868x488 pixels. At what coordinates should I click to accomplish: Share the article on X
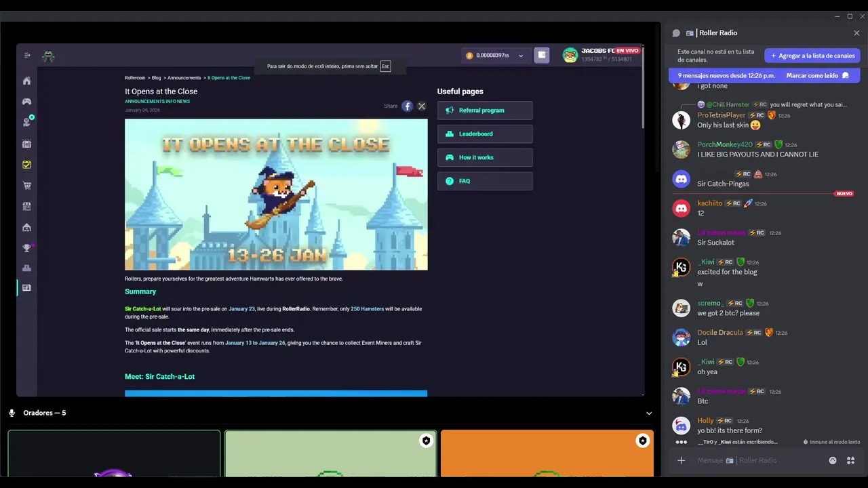coord(421,106)
